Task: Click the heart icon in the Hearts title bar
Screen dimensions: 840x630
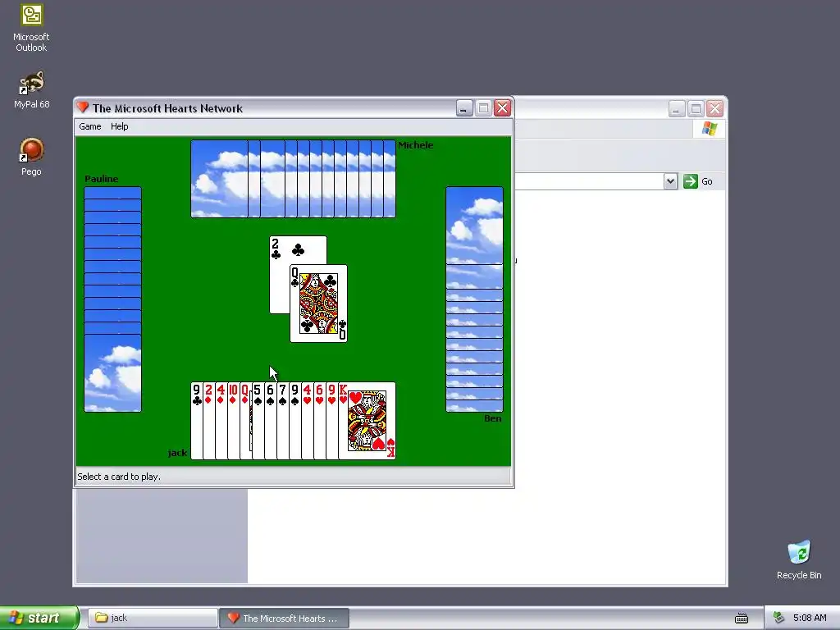Action: click(83, 107)
